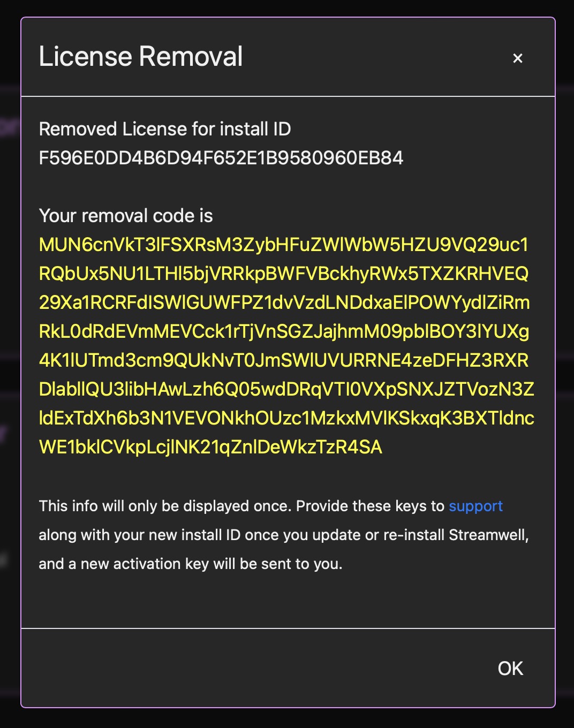Close the License Removal dialog with X
The image size is (574, 728).
pyautogui.click(x=517, y=58)
